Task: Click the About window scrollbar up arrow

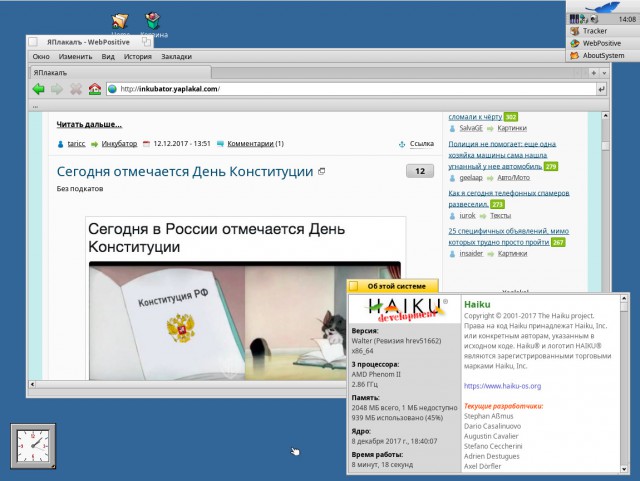Action: tap(624, 298)
